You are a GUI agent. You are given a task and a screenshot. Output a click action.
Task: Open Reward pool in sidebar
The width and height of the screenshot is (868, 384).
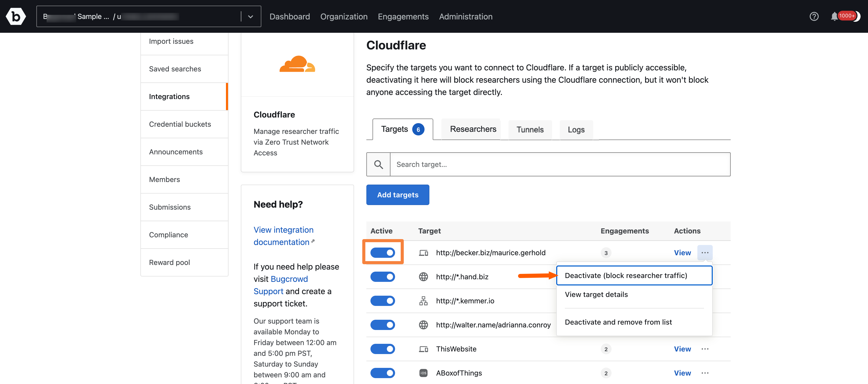(184, 262)
